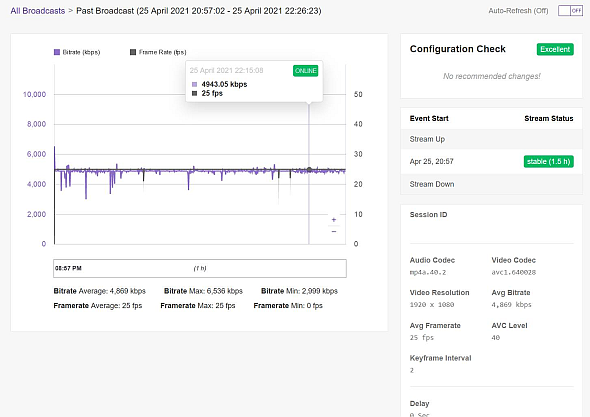The width and height of the screenshot is (590, 417).
Task: Click the purple bitrate swatch in tooltip
Action: 195,84
